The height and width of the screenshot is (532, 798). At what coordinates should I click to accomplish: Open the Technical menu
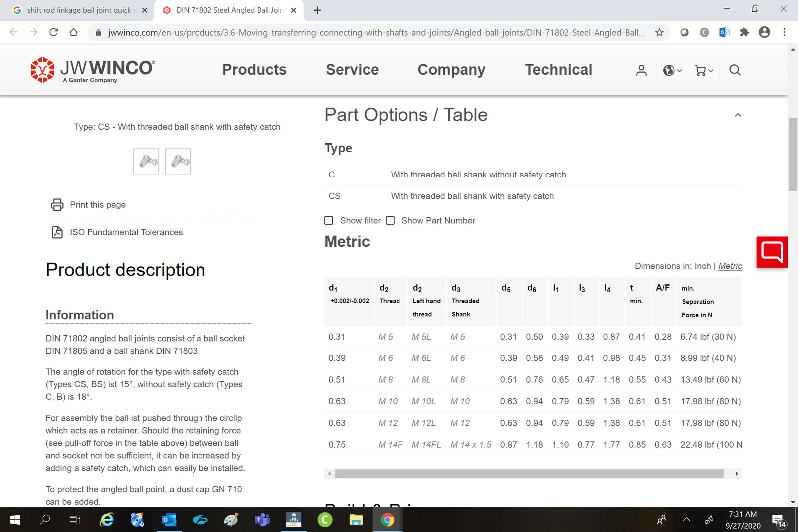coord(558,70)
